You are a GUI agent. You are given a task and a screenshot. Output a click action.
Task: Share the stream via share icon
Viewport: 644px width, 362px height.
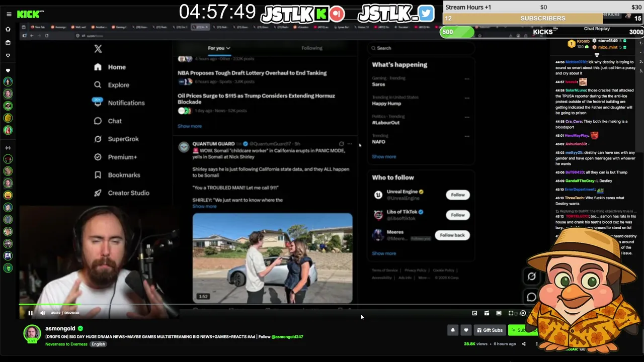523,344
